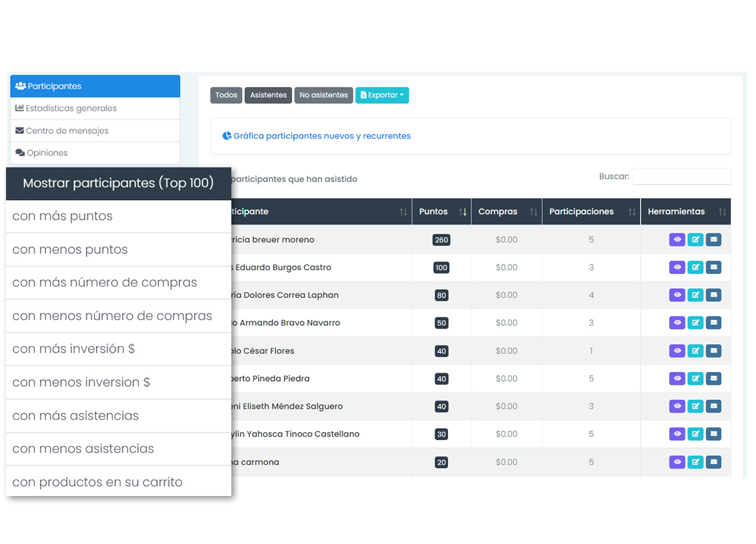
Task: Open Estadísticas generales in sidebar
Action: pyautogui.click(x=71, y=109)
